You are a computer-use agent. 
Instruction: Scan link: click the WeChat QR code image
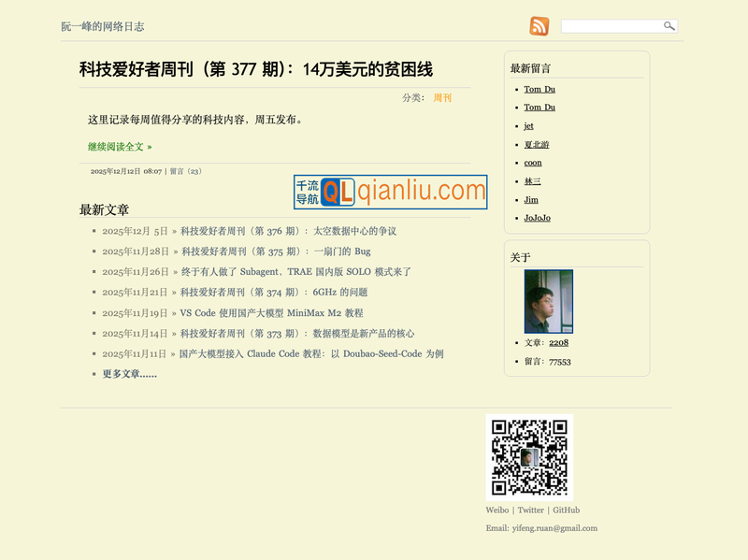531,457
